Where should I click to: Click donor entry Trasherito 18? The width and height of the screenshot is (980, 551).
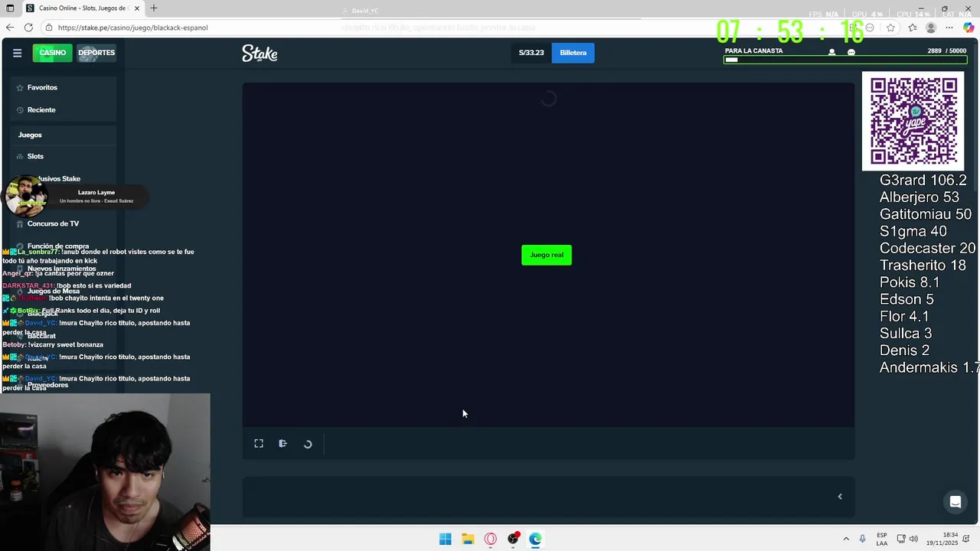click(x=923, y=266)
